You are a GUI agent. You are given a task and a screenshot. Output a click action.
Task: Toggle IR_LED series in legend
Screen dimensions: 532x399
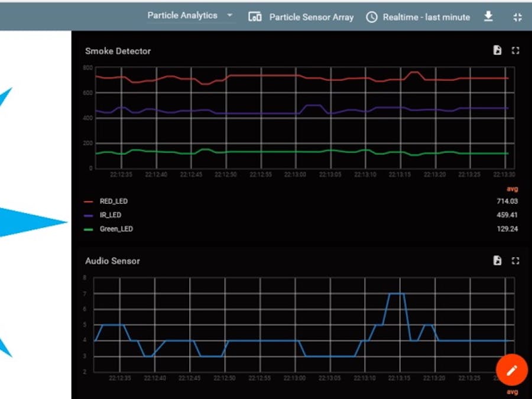point(111,215)
